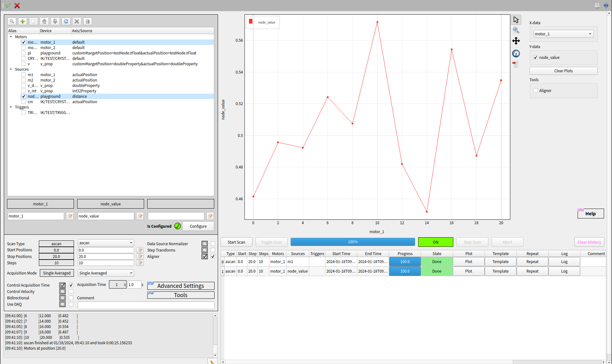Viewport: 612px width, 364px height.
Task: Click the red node_value legend swatch
Action: point(251,21)
